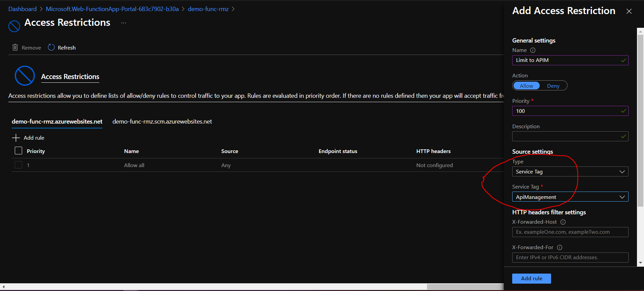This screenshot has height=291, width=644.
Task: Open the ellipsis menu beside Access Restrictions title
Action: point(123,23)
